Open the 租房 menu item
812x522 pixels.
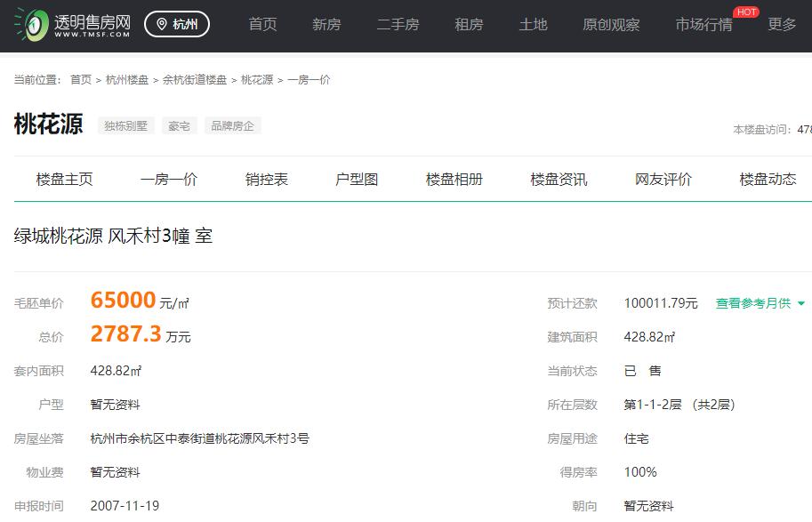pyautogui.click(x=469, y=25)
